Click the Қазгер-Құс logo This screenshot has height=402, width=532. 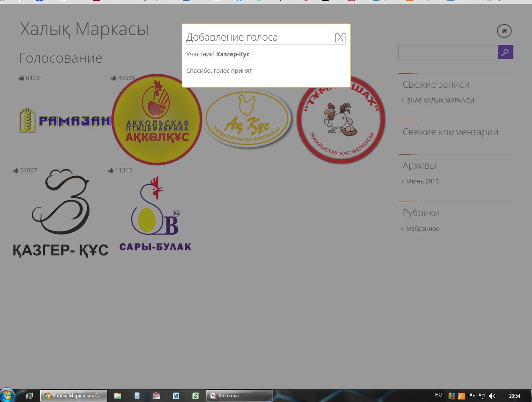61,213
